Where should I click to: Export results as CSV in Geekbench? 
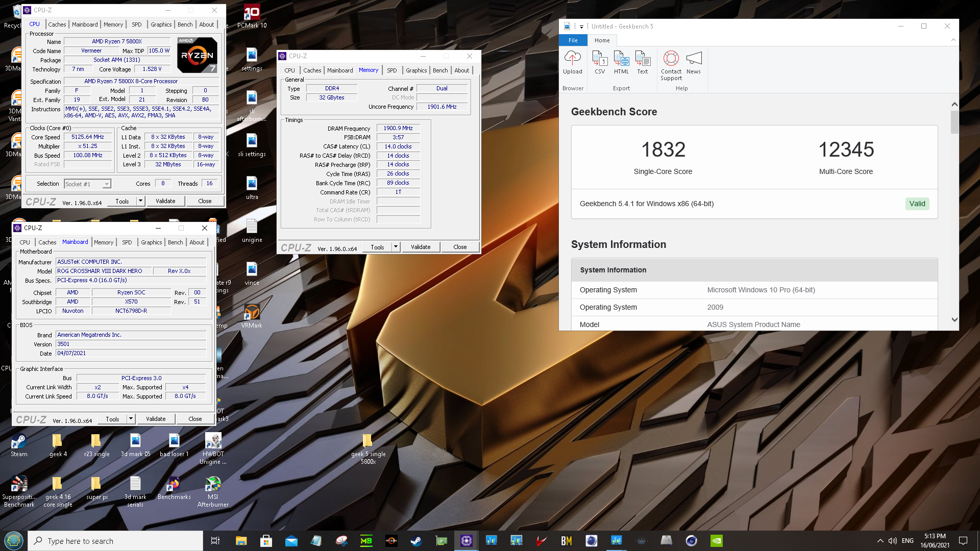[x=600, y=62]
